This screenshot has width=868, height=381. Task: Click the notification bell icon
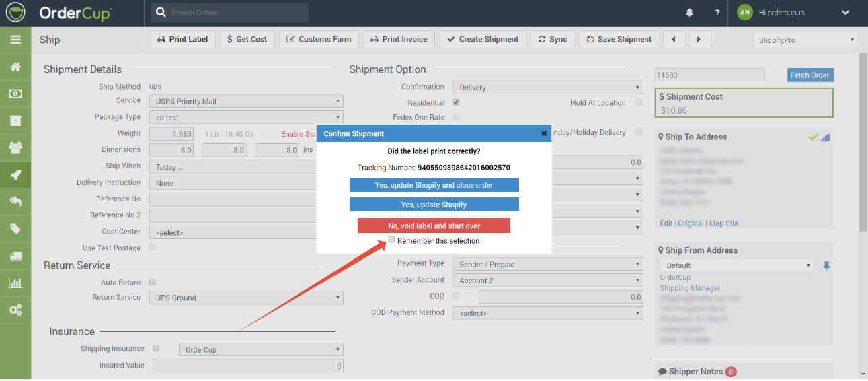pyautogui.click(x=690, y=13)
